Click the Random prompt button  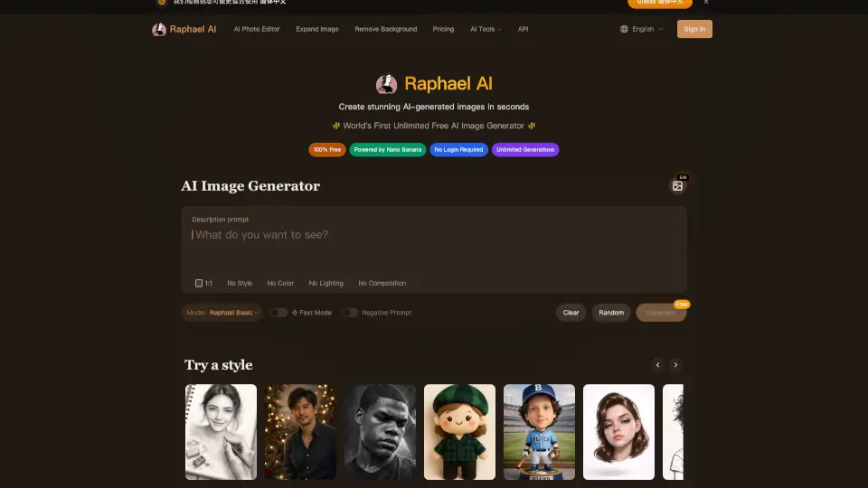(x=611, y=313)
